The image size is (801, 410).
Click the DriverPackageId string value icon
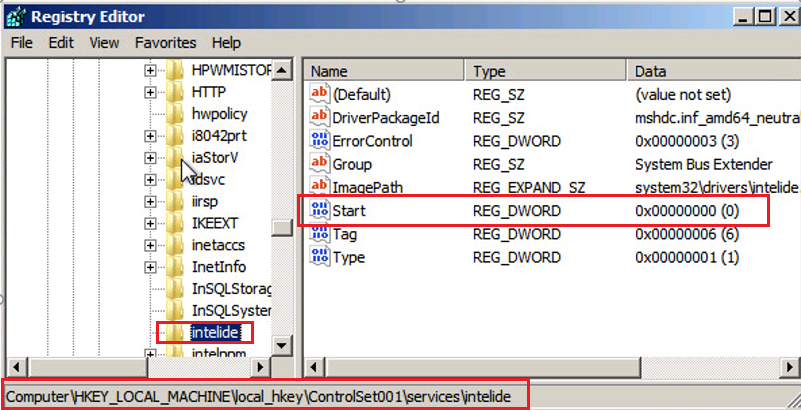point(320,117)
